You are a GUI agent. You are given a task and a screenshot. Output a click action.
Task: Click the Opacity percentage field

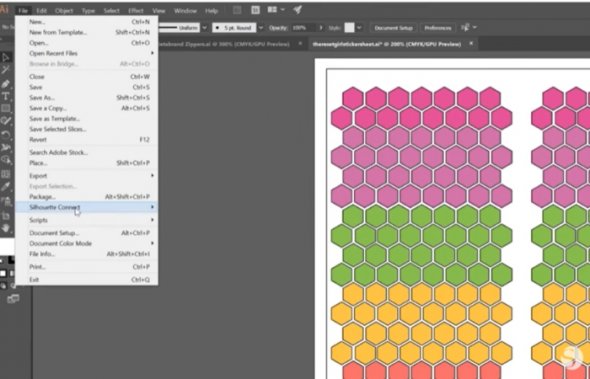(x=304, y=27)
